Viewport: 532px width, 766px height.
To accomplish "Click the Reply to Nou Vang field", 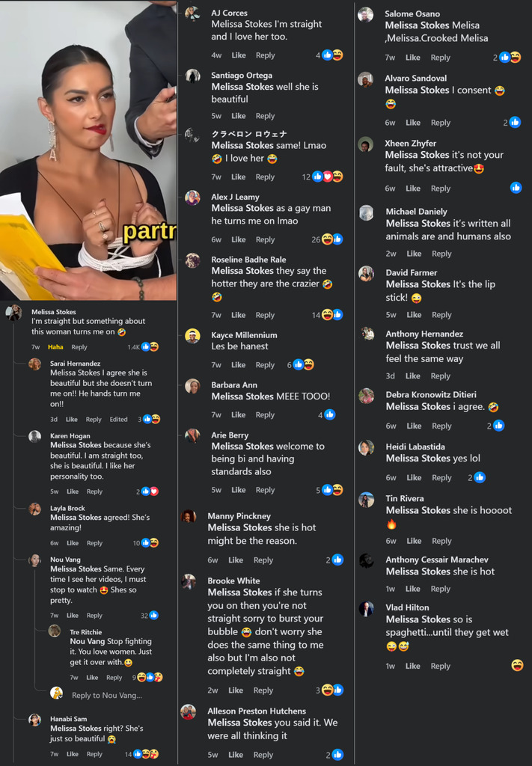I will click(107, 695).
